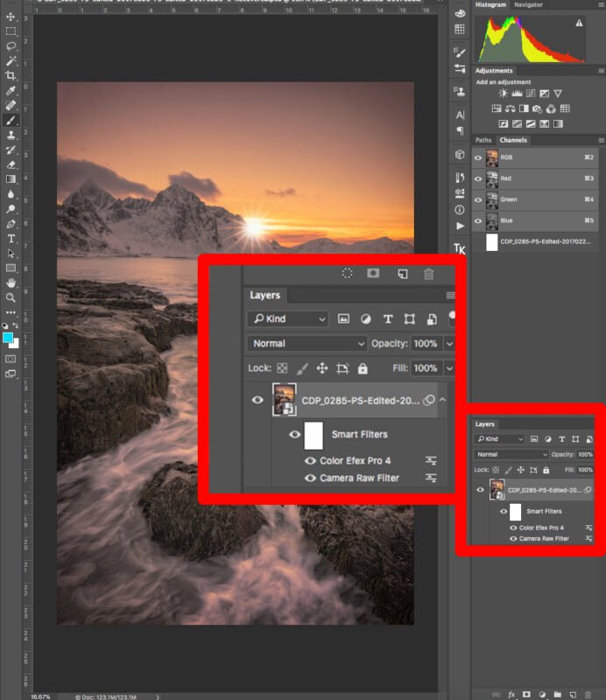Select the Hand tool
This screenshot has width=606, height=700.
[11, 283]
